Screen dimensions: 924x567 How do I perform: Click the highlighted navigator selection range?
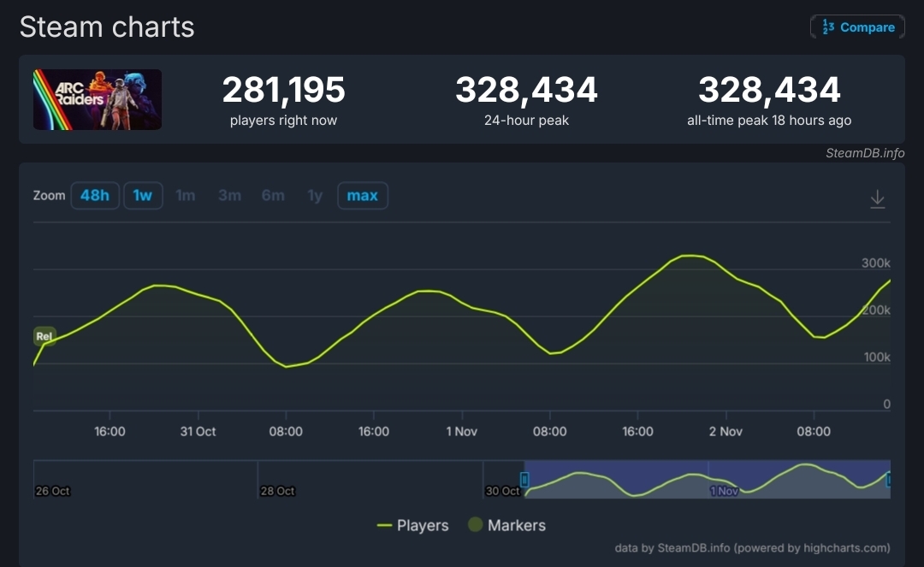point(708,479)
